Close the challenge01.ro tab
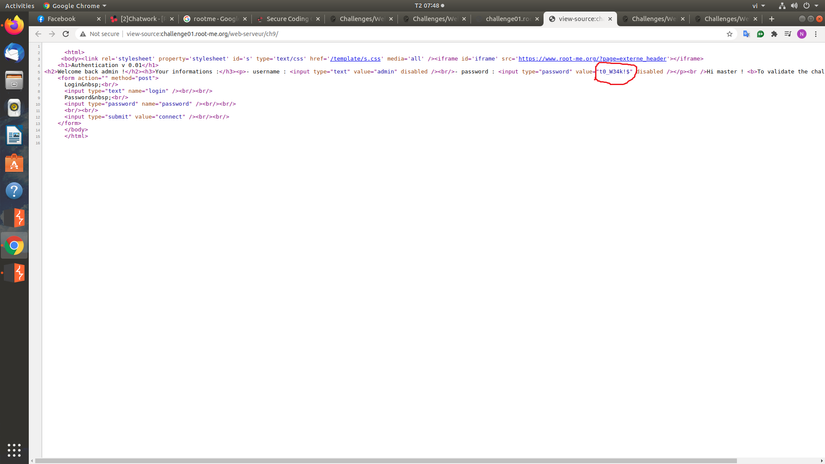 tap(537, 19)
